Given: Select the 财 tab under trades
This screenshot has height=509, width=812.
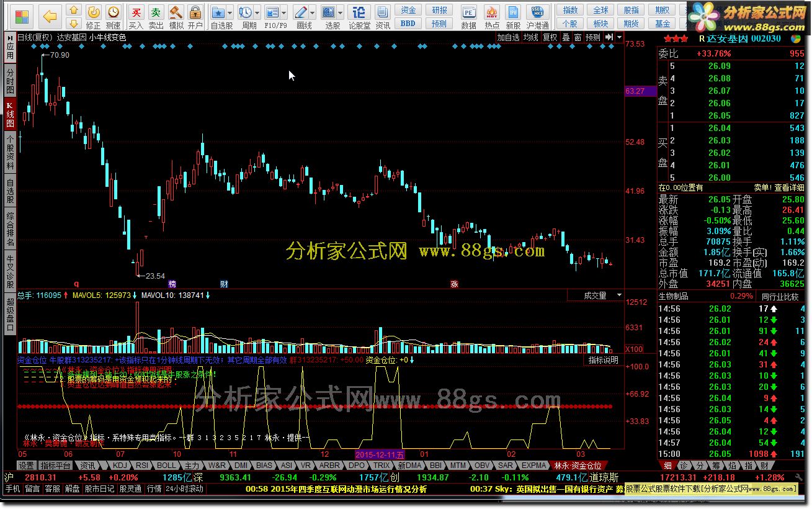Looking at the screenshot, I should point(764,466).
